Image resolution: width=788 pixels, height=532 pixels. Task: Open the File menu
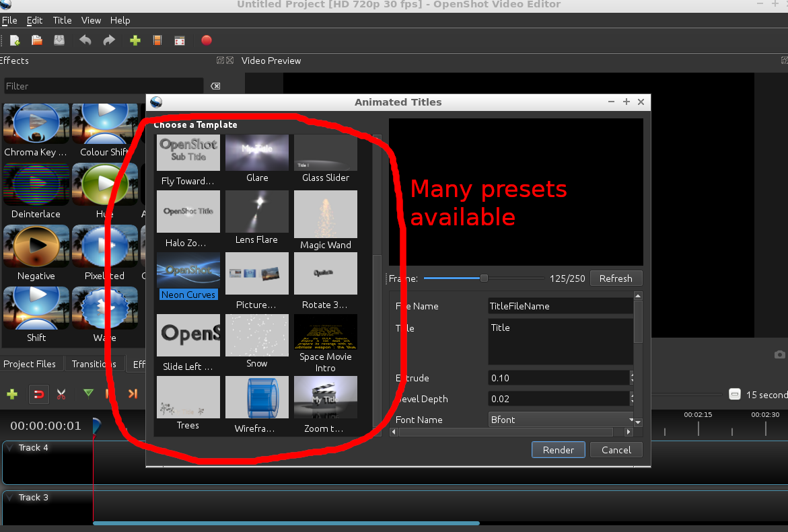coord(9,21)
